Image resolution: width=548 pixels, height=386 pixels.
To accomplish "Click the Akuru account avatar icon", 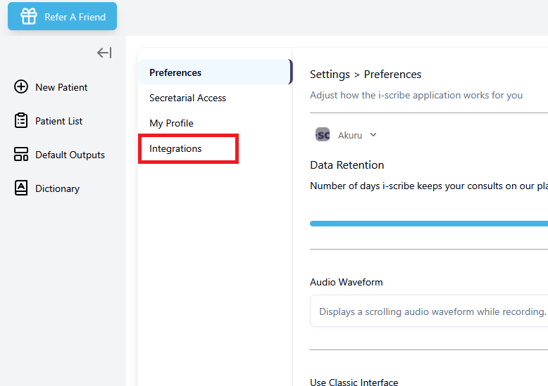I will click(323, 135).
